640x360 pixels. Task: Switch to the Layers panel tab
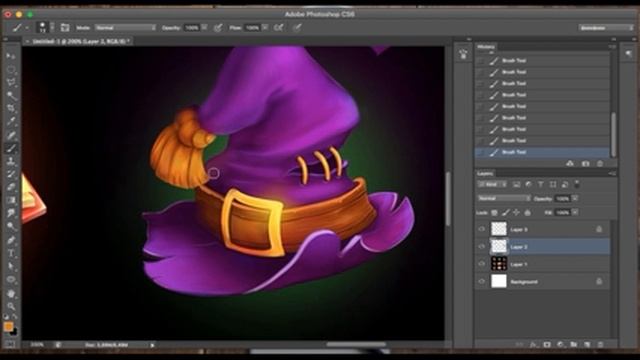pos(485,173)
